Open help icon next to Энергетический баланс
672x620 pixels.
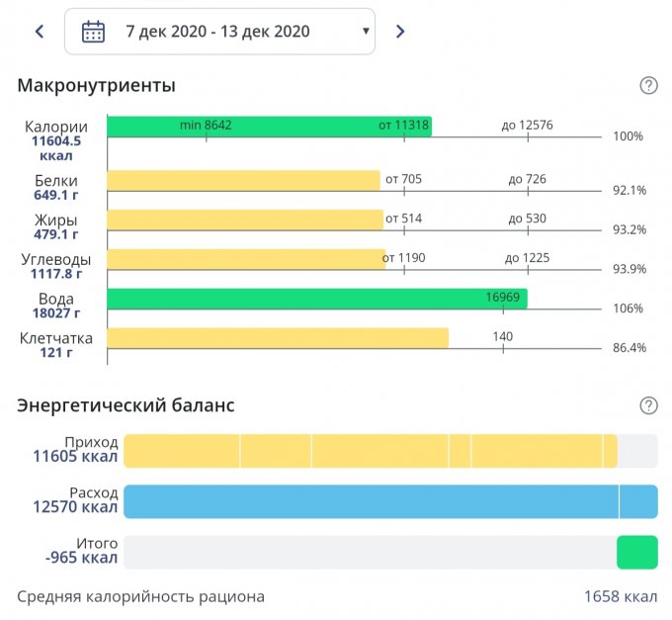point(648,405)
